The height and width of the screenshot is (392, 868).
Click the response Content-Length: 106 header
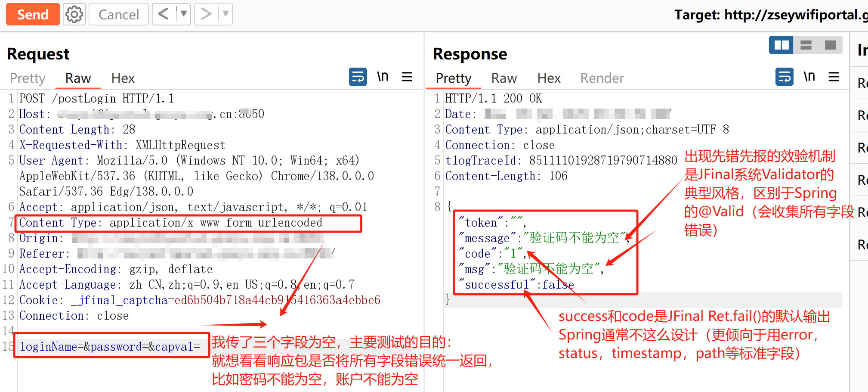pyautogui.click(x=506, y=176)
